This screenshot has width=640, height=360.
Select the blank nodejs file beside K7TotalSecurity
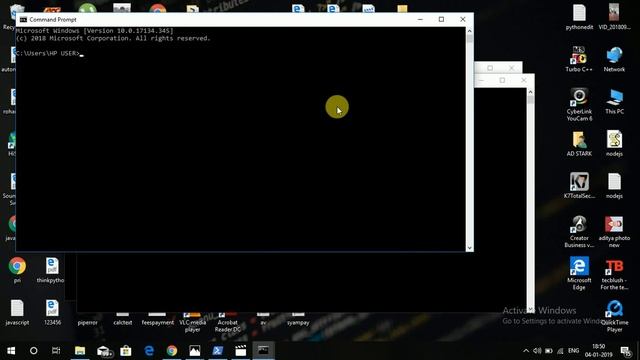[x=614, y=186]
